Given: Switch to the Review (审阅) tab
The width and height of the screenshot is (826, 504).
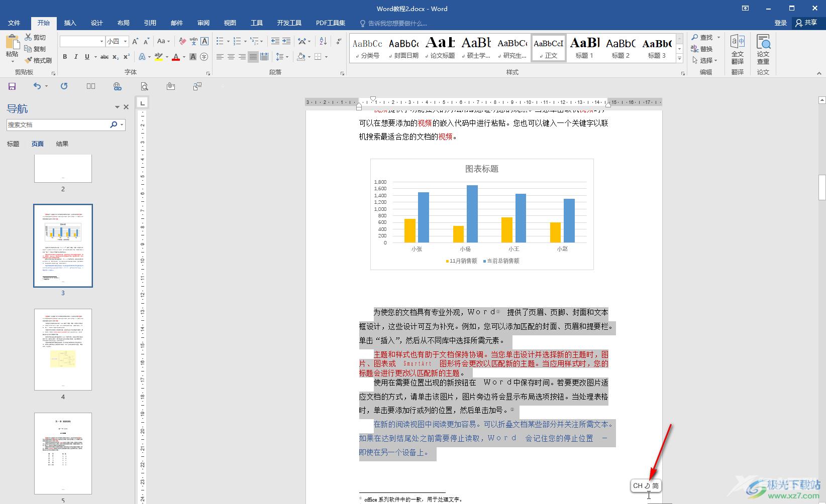Looking at the screenshot, I should (203, 23).
